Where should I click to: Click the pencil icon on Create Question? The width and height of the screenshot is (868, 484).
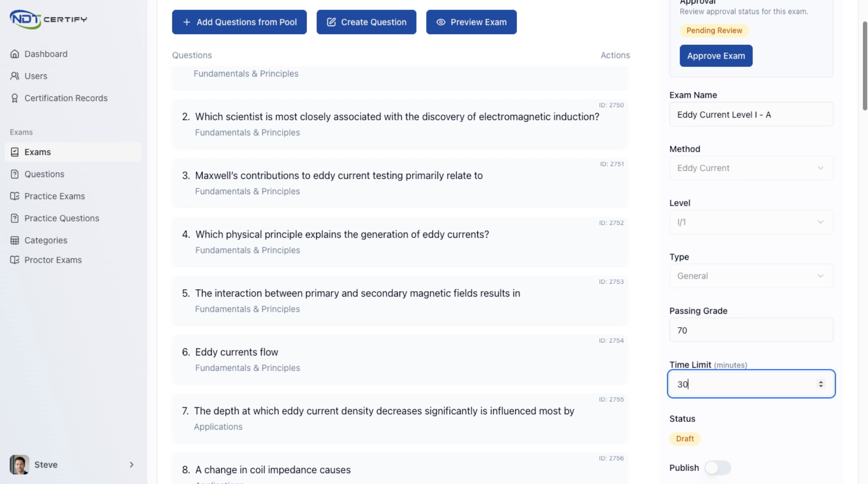click(331, 22)
